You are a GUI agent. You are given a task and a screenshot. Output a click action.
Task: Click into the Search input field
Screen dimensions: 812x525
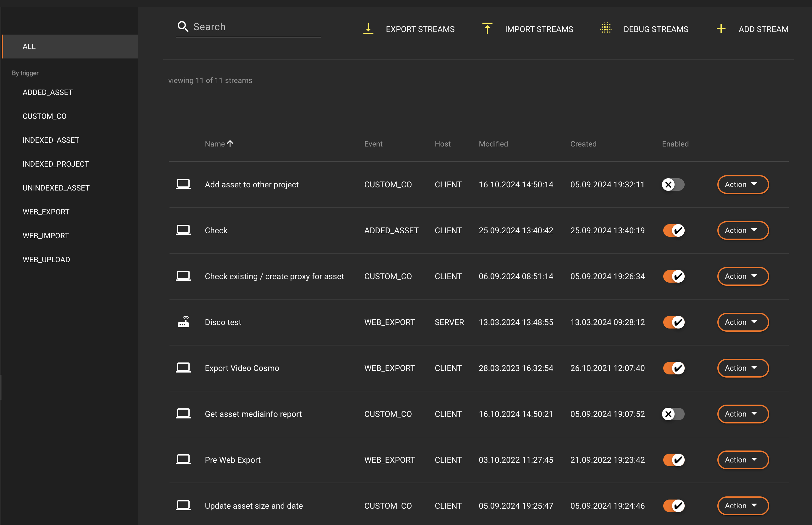coord(256,27)
